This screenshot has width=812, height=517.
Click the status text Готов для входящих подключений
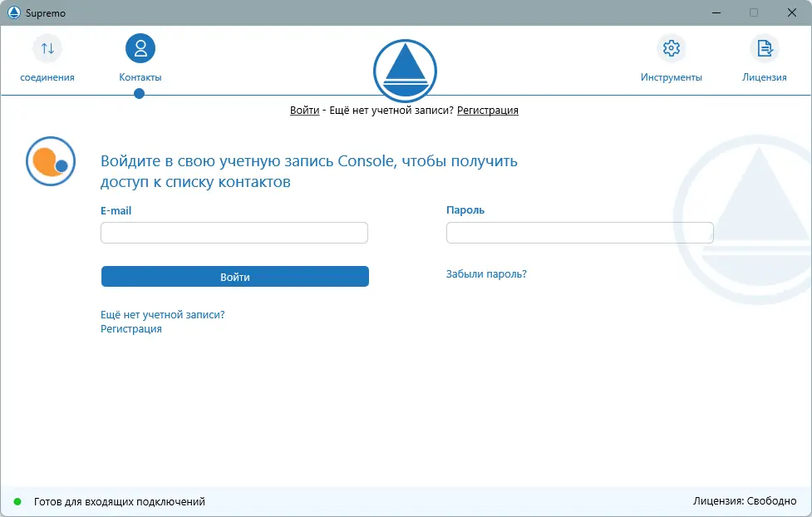pyautogui.click(x=120, y=501)
